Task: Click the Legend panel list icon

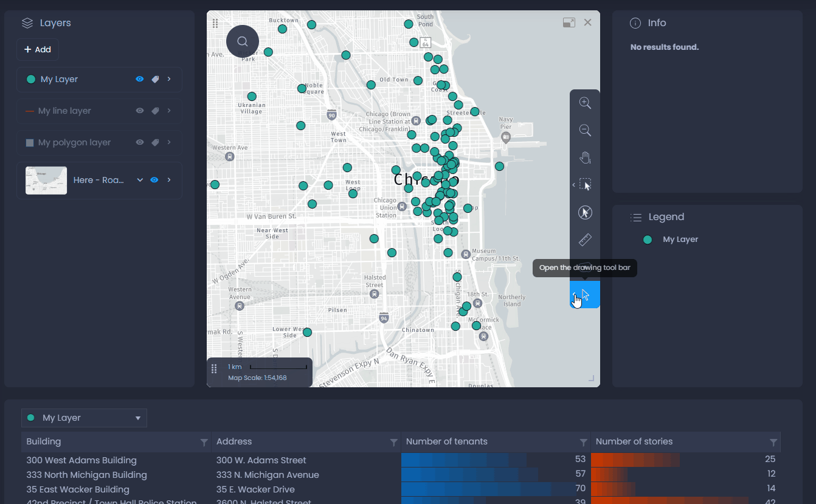Action: pyautogui.click(x=636, y=217)
